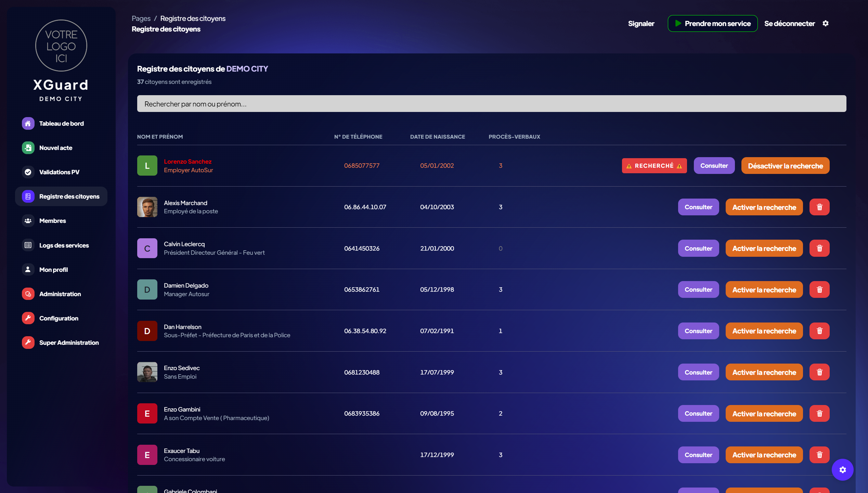Go to Mon profil page
Image resolution: width=868 pixels, height=493 pixels.
53,270
